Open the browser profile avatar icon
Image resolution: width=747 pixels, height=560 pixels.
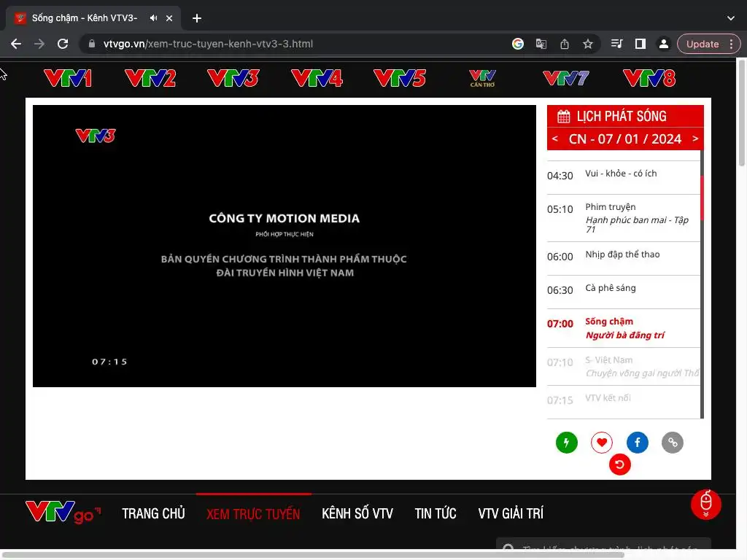(663, 44)
